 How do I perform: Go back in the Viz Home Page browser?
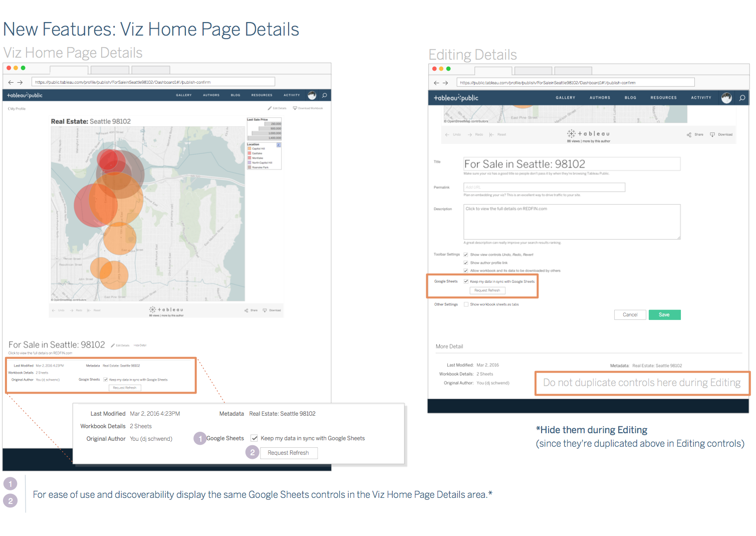11,82
